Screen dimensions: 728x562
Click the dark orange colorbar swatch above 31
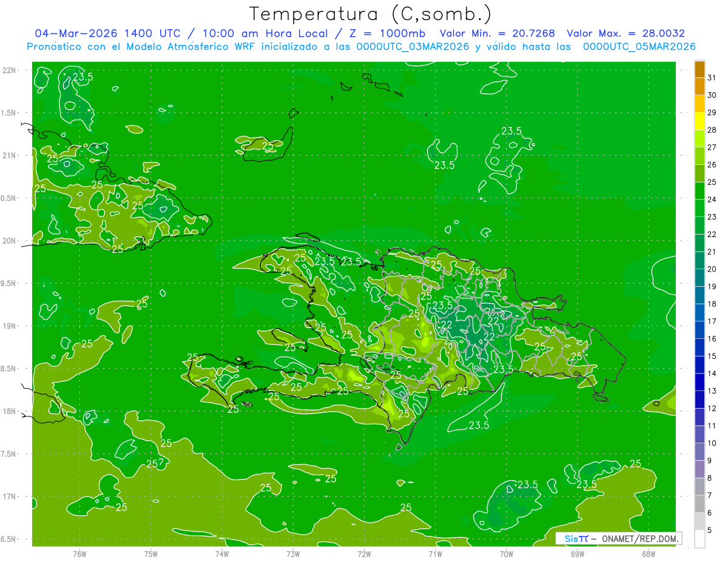pos(699,69)
